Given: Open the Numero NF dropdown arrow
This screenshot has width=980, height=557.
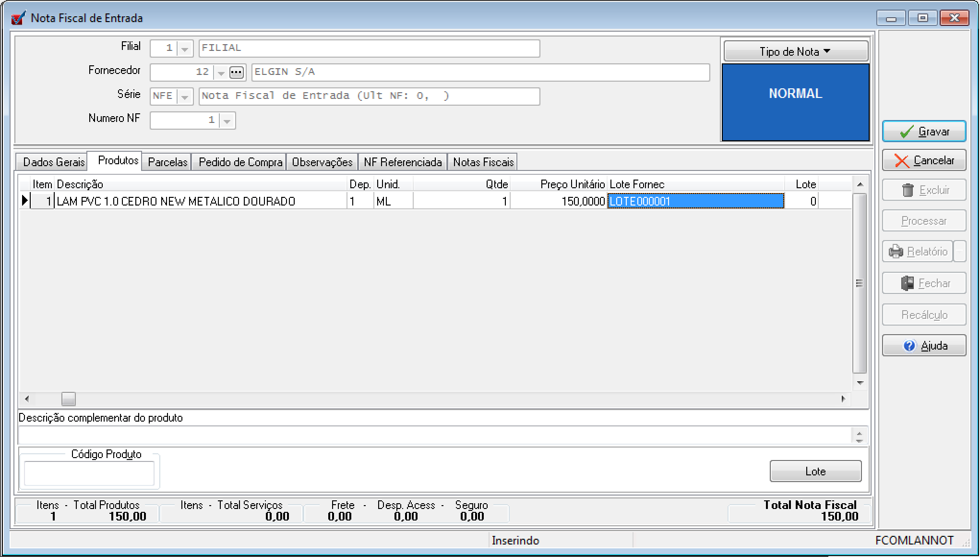Looking at the screenshot, I should tap(227, 121).
